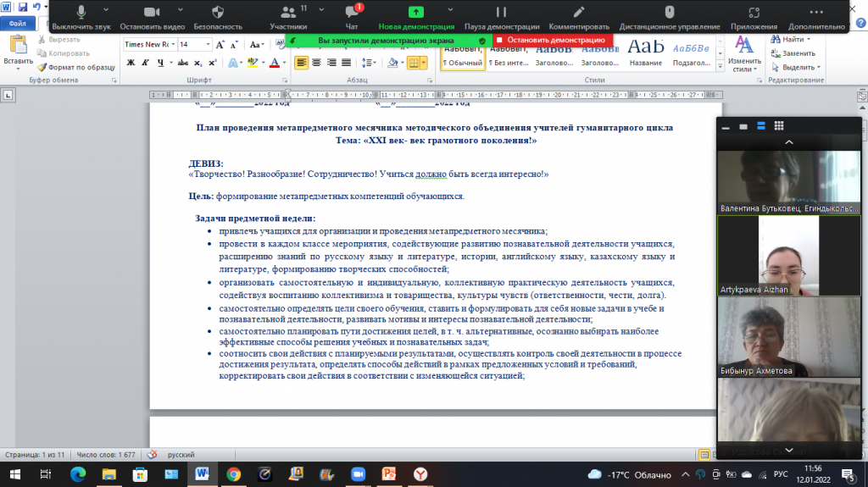
Task: Toggle subscript formatting
Action: (198, 63)
